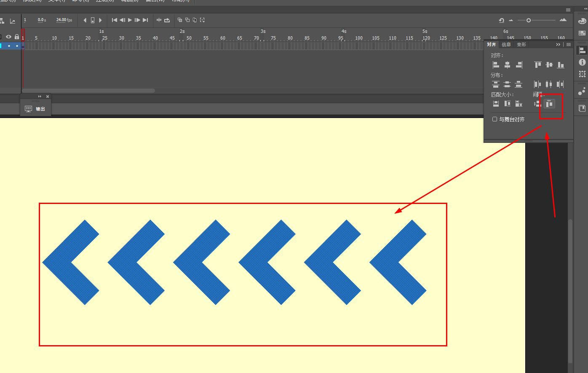Toggle onion skin outlines

pyautogui.click(x=187, y=20)
